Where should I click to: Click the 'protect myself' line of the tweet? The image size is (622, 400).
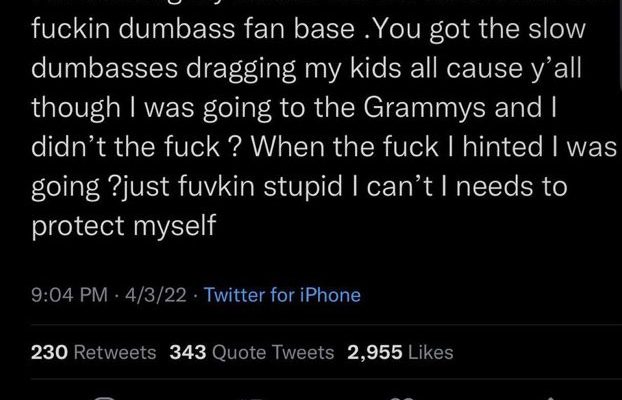[x=124, y=227]
